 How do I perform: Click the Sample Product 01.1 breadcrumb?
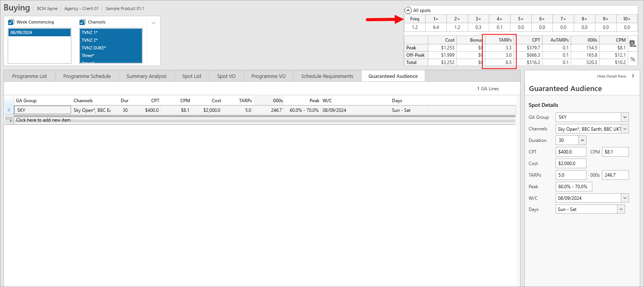[125, 8]
